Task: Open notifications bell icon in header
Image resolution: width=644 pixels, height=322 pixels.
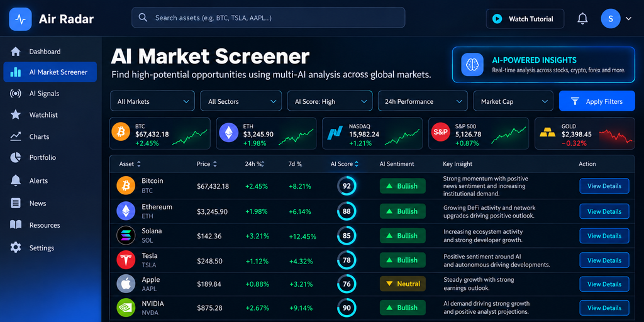Action: pyautogui.click(x=582, y=18)
